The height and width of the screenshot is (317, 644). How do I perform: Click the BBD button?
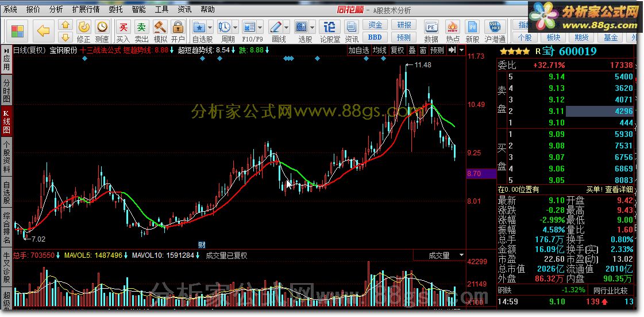pos(375,37)
